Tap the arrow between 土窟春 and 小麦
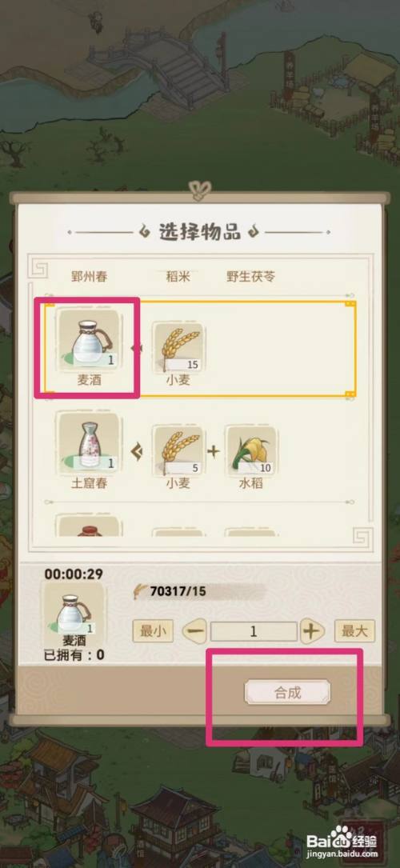 click(x=137, y=451)
